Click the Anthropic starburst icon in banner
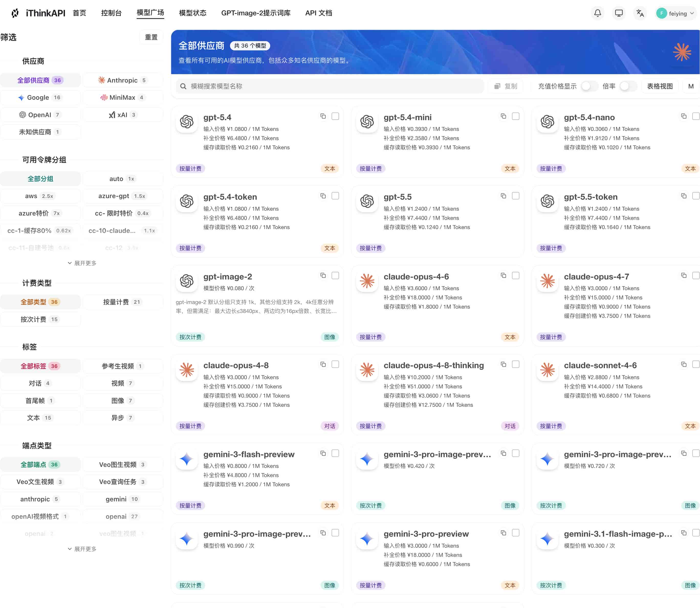Image resolution: width=700 pixels, height=608 pixels. tap(682, 52)
